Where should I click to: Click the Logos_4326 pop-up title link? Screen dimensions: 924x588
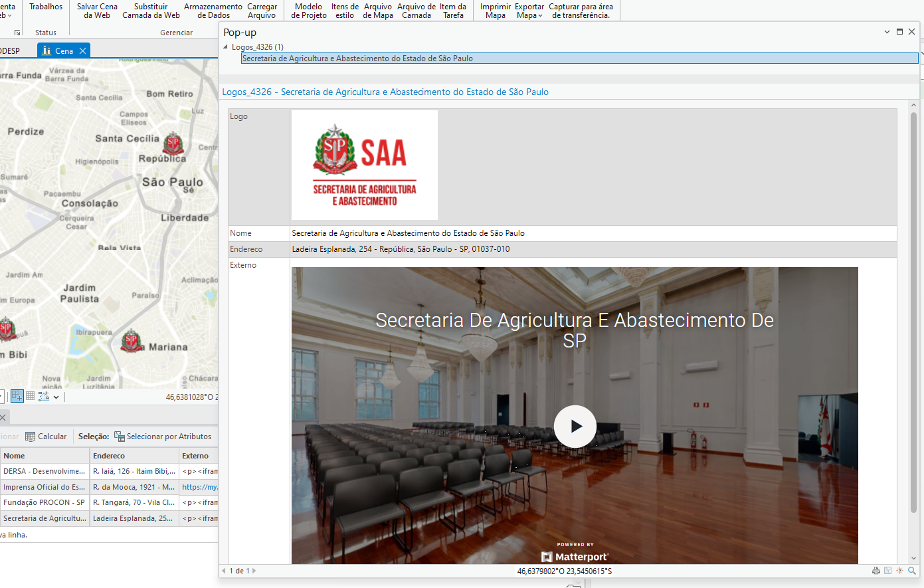click(x=385, y=92)
